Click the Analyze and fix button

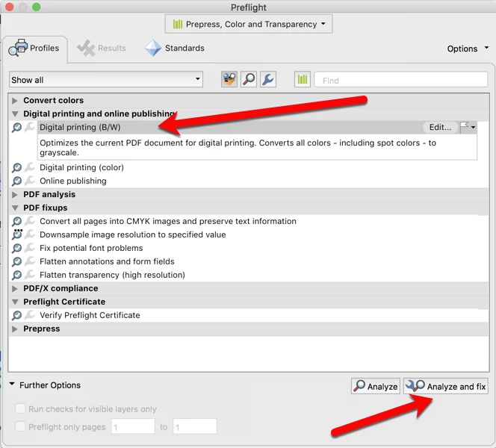446,386
